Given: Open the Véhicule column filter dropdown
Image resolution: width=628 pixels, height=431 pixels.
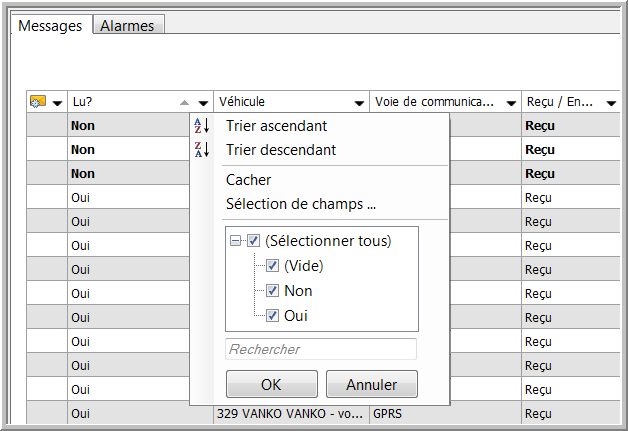Looking at the screenshot, I should click(x=359, y=102).
